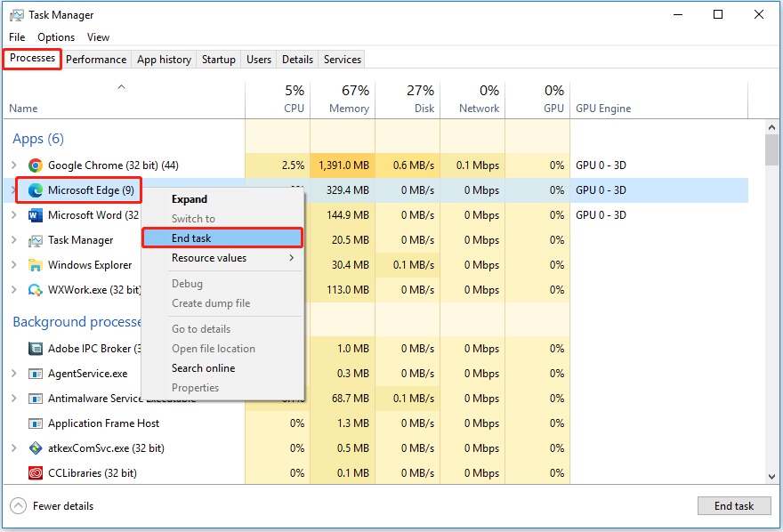Click the End task button at bottom right
This screenshot has width=783, height=532.
coord(734,506)
